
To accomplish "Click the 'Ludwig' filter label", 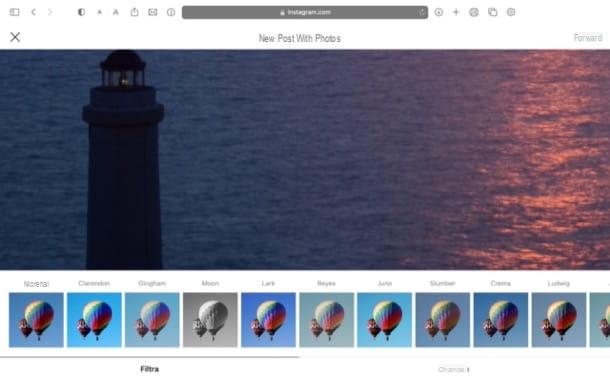I will point(559,283).
